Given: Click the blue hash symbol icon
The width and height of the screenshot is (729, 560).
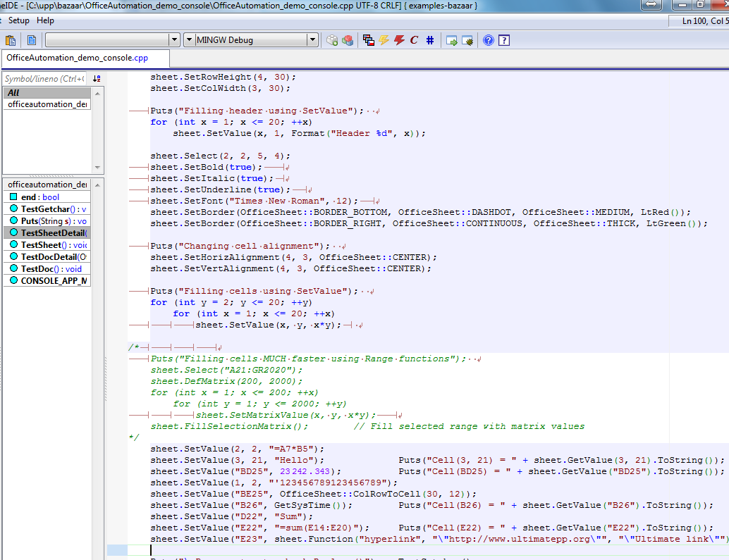Looking at the screenshot, I should tap(430, 40).
